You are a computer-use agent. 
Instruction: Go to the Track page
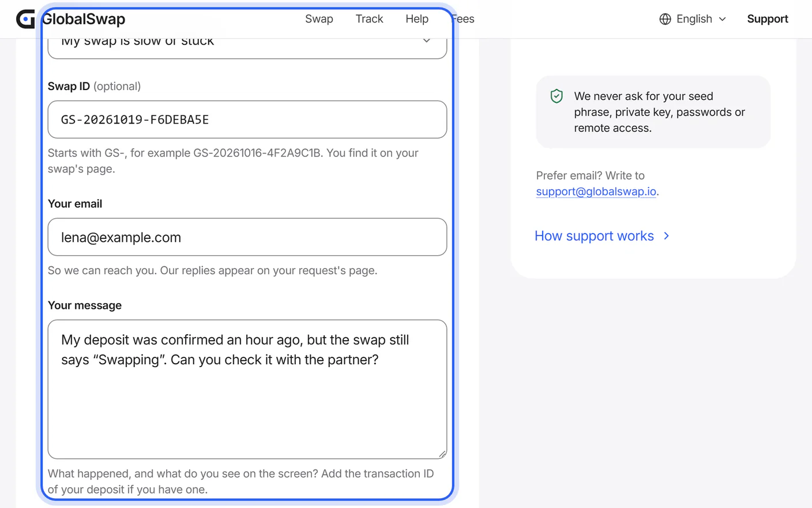tap(369, 19)
